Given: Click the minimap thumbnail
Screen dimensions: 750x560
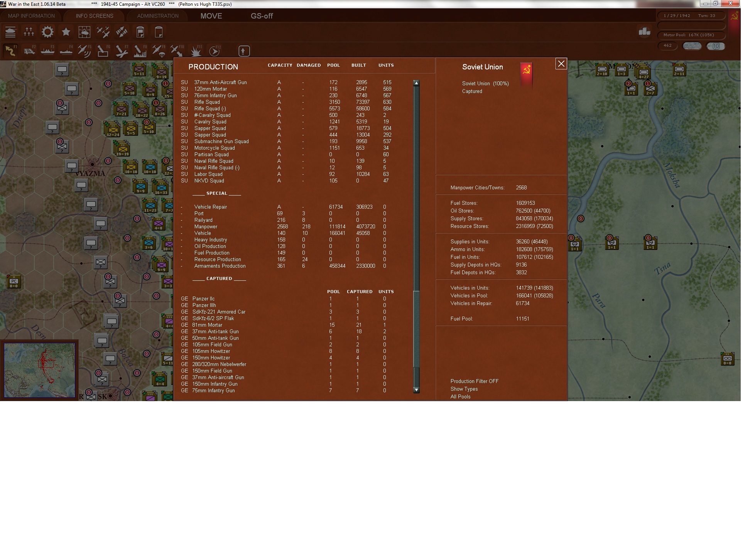Looking at the screenshot, I should point(39,370).
